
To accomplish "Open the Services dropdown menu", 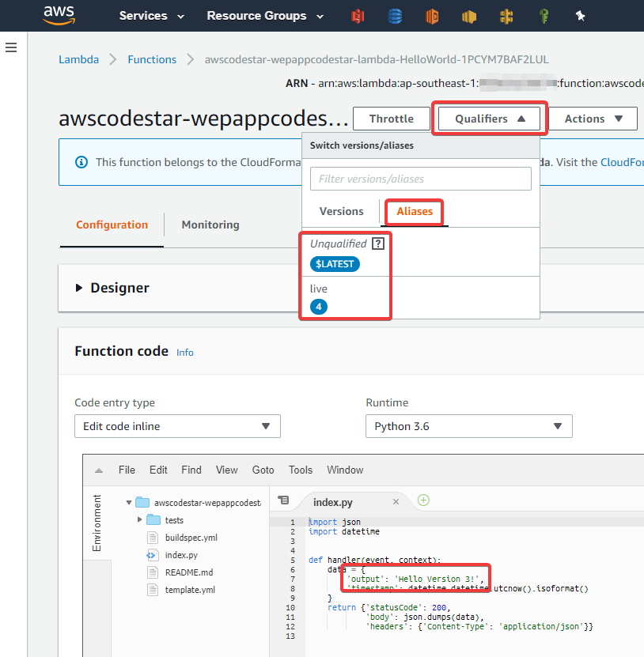I will pos(152,16).
